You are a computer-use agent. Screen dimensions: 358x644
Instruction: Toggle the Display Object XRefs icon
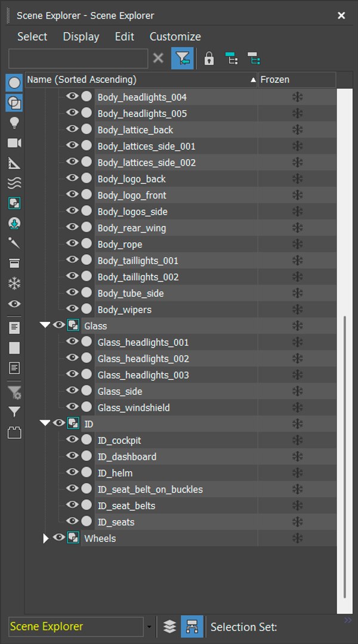coord(14,224)
